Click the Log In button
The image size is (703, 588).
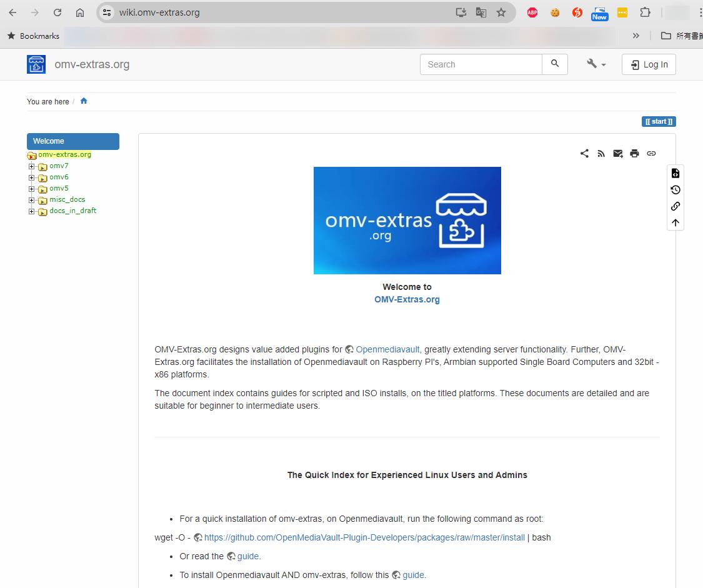[649, 64]
